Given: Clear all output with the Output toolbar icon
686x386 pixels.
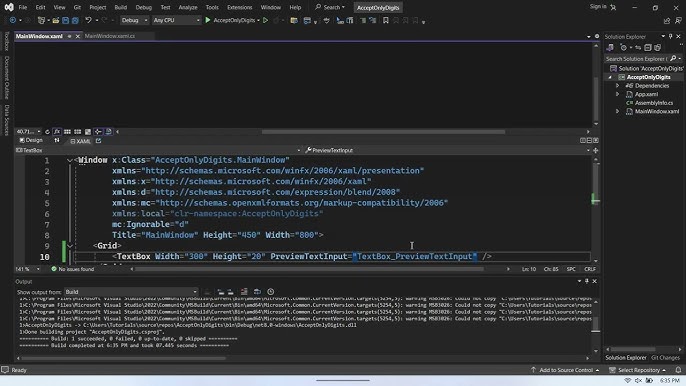Looking at the screenshot, I should coord(244,291).
